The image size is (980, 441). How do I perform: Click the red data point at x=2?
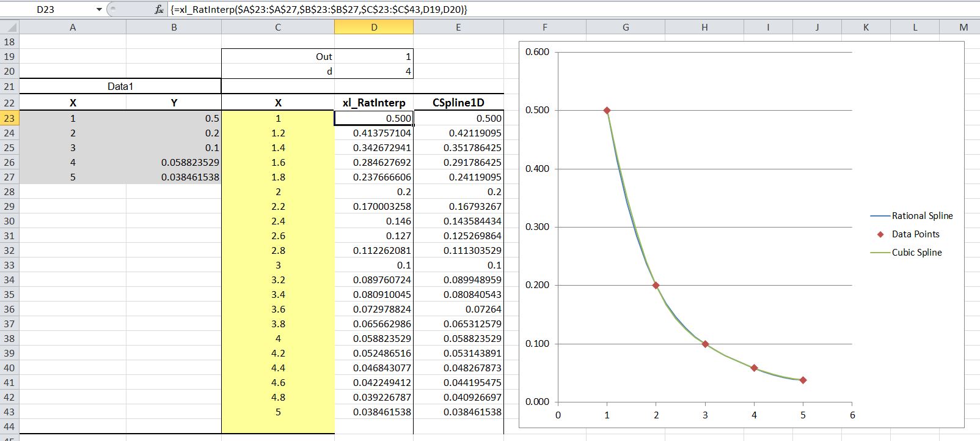pyautogui.click(x=656, y=286)
